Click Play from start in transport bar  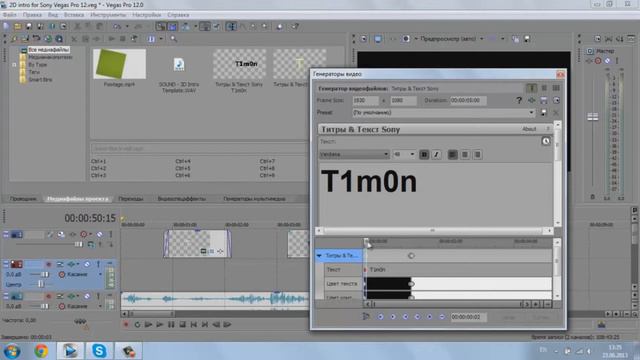(149, 324)
